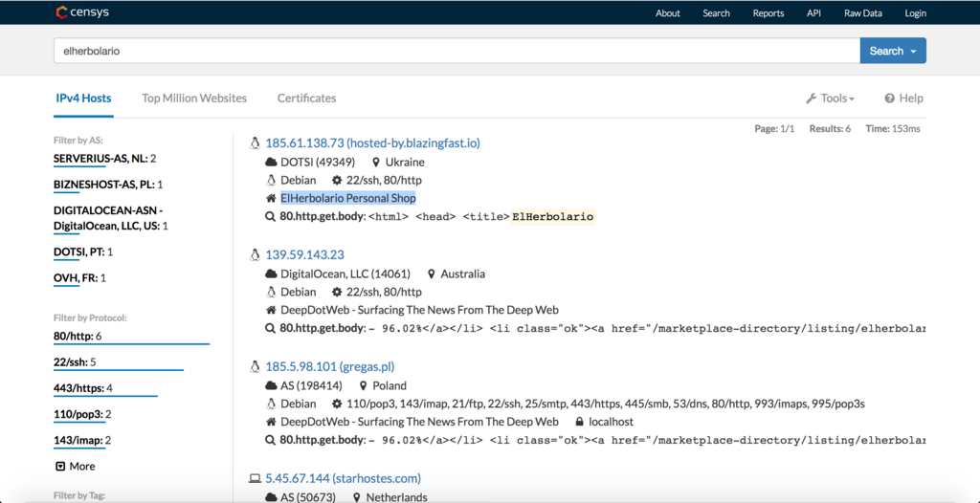Open the API page
980x503 pixels.
coord(813,13)
